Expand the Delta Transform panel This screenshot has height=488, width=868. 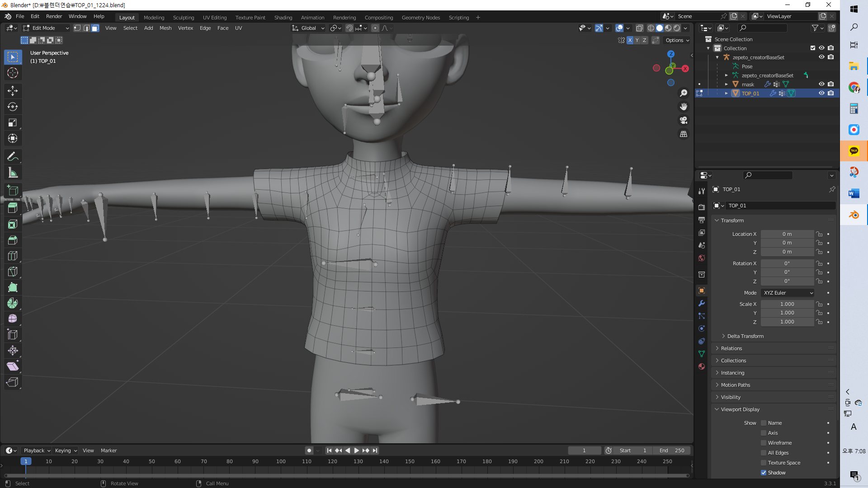(745, 336)
